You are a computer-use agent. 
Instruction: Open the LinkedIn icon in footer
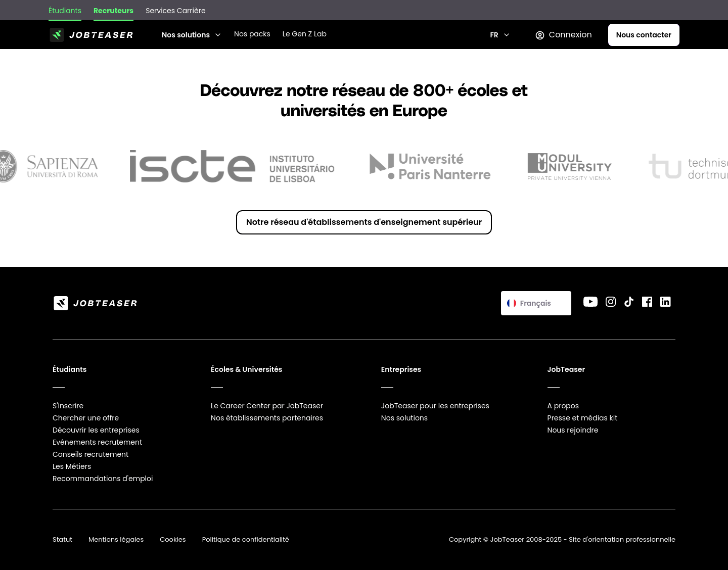[x=665, y=302]
